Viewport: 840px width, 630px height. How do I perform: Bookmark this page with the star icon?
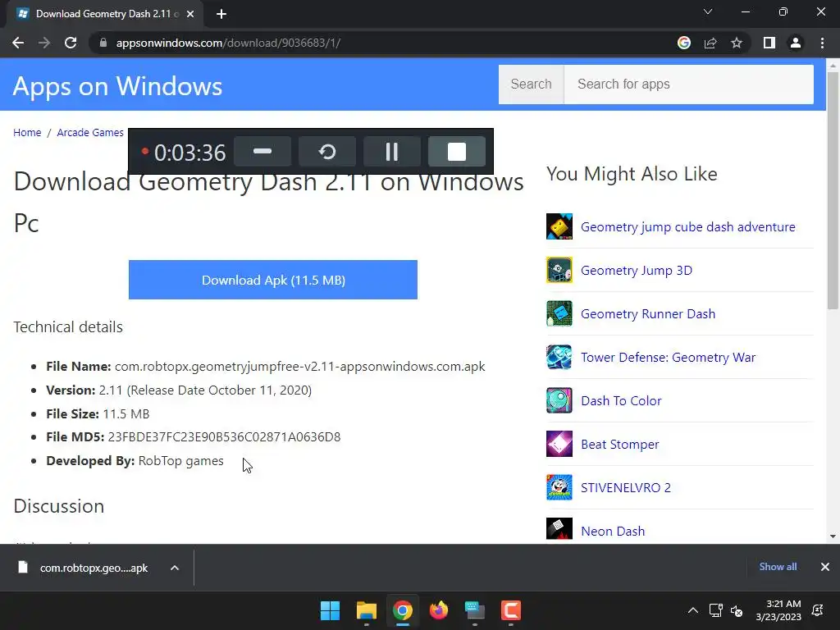click(x=737, y=43)
